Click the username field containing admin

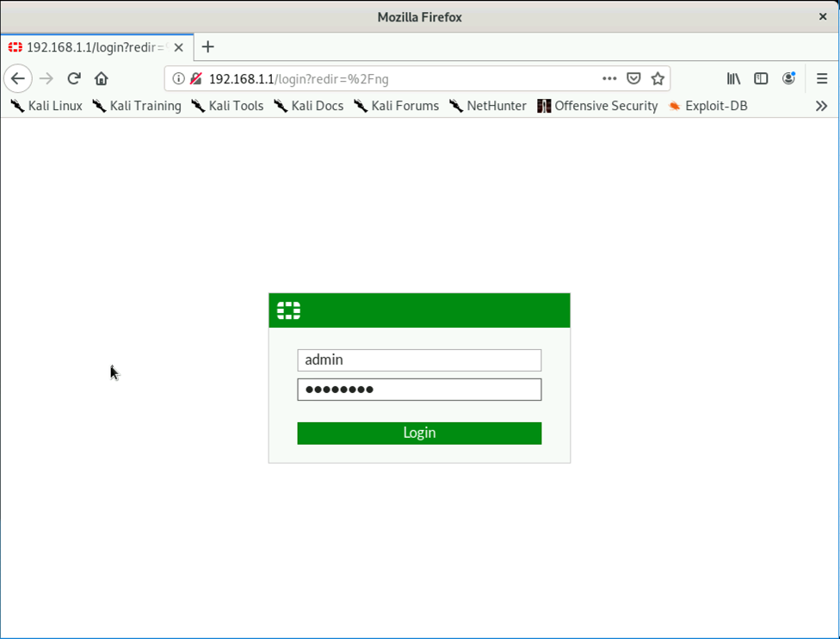coord(419,360)
